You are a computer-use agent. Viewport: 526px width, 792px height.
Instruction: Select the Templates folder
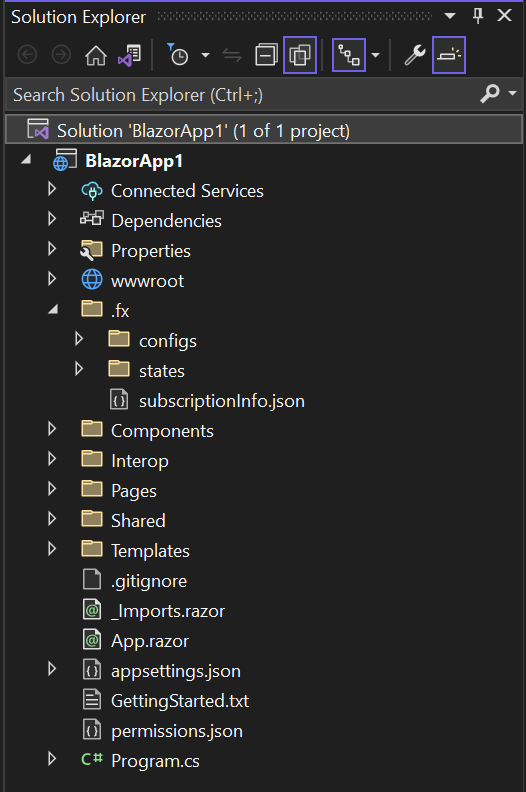coord(150,551)
